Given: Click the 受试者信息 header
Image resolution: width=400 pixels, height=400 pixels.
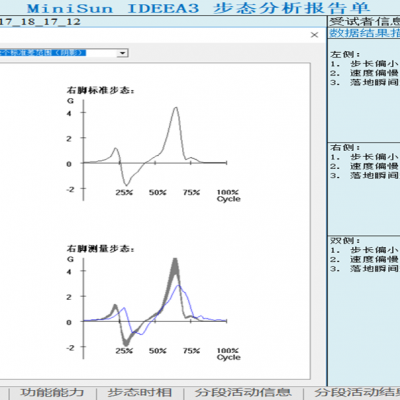Looking at the screenshot, I should [365, 22].
